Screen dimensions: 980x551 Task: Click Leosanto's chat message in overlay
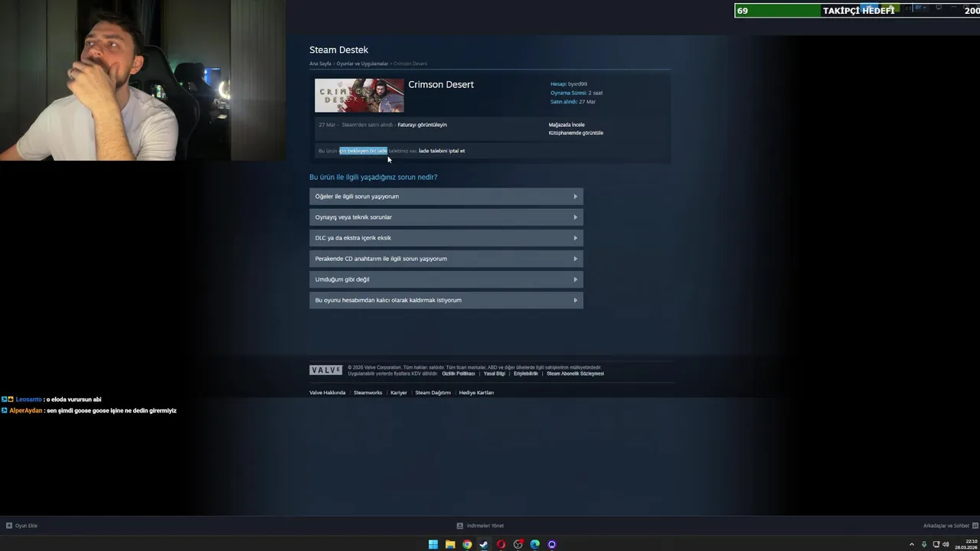pos(51,399)
